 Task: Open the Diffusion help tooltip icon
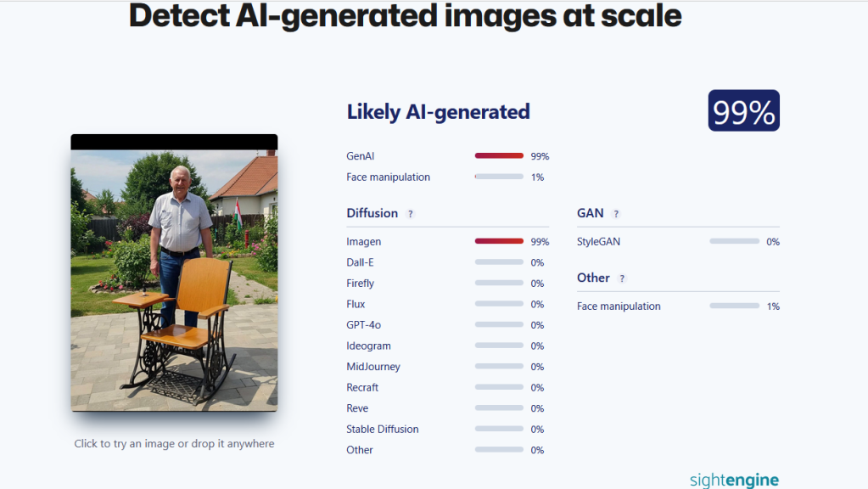(x=411, y=213)
